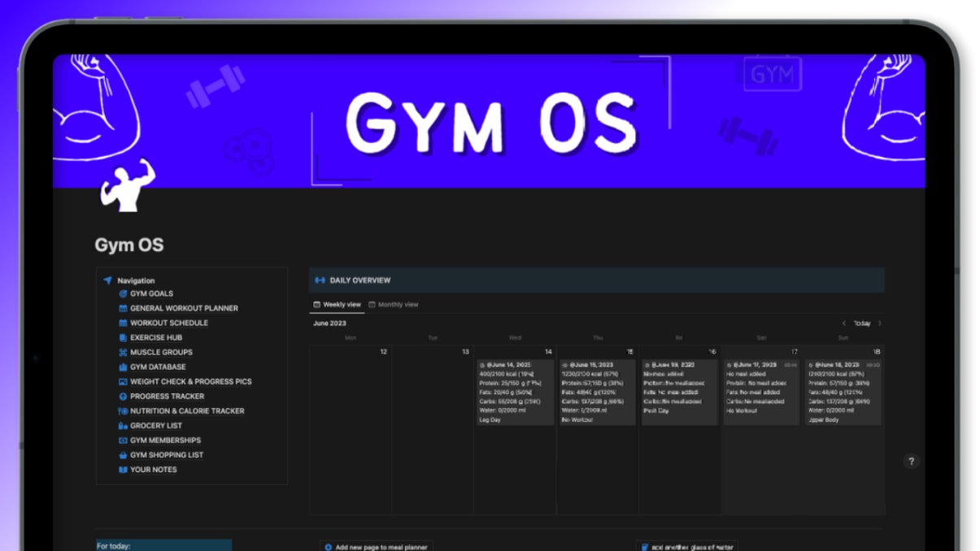Click the PROGRESS TRACKER arrow icon
This screenshot has width=980, height=551.
(x=123, y=397)
